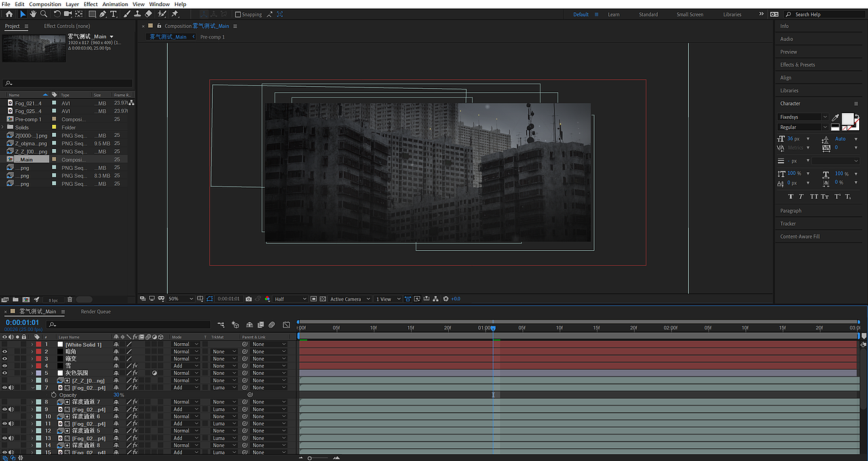868x461 pixels.
Task: Select the Eraser tool
Action: [x=149, y=14]
